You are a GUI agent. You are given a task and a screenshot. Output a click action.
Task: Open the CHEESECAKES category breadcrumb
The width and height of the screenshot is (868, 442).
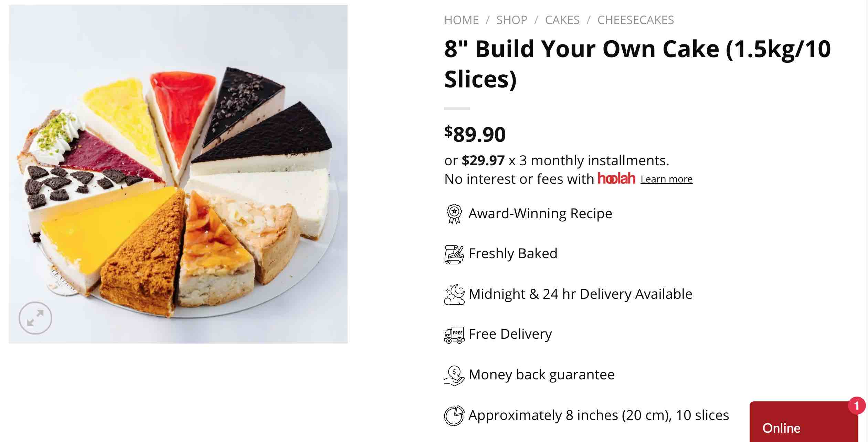tap(636, 20)
